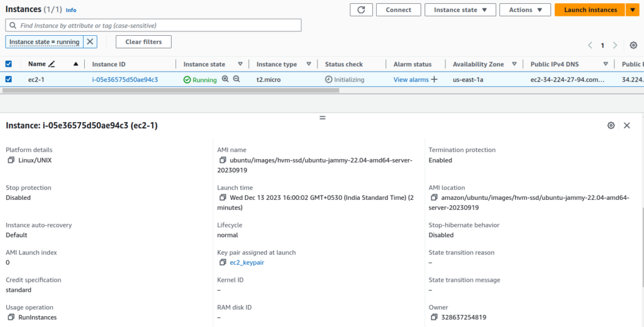
Task: Click zoom-in icon next to Running state
Action: [225, 79]
